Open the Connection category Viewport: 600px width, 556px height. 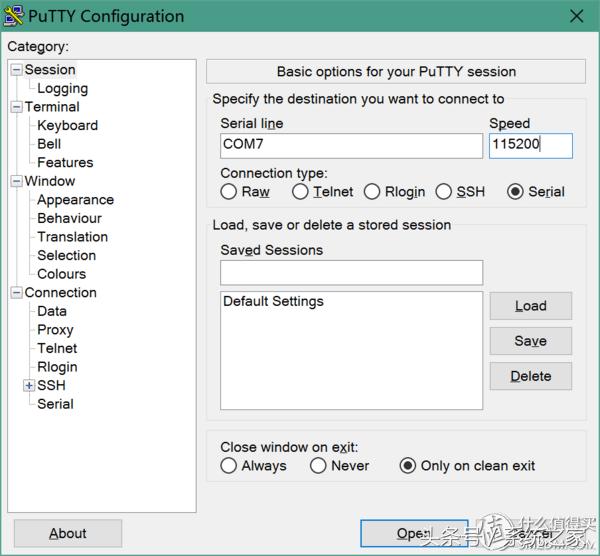click(60, 293)
